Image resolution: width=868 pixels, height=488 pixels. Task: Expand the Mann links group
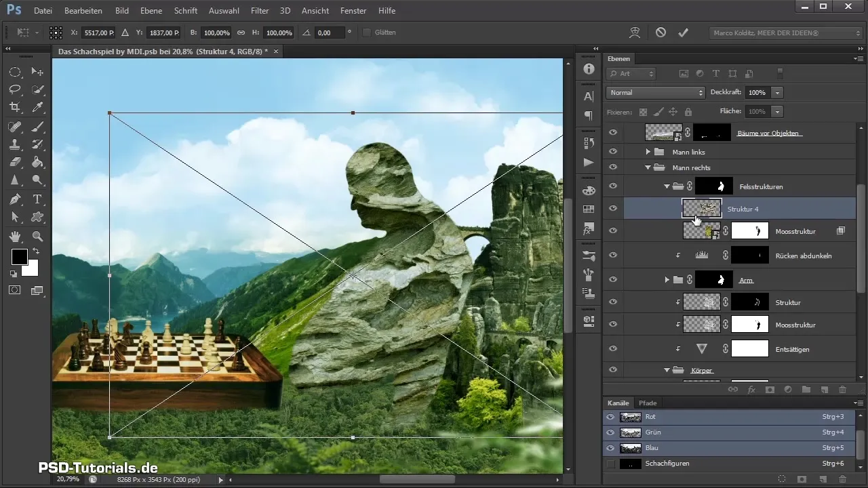tap(648, 152)
